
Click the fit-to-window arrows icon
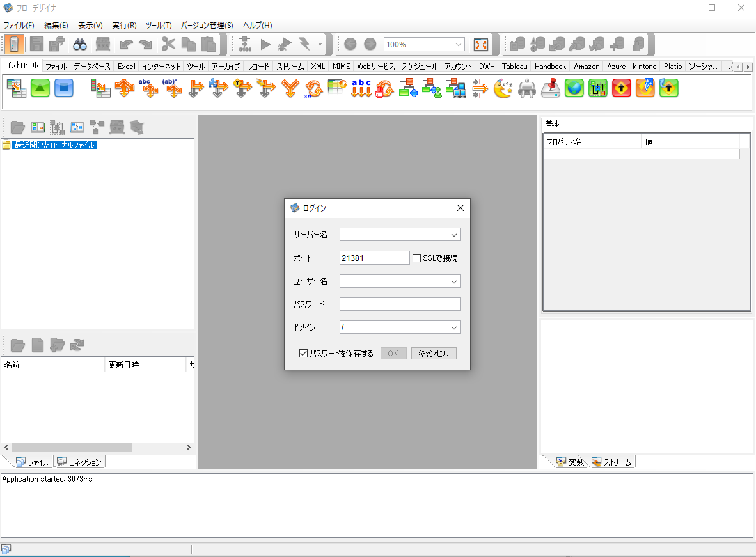pyautogui.click(x=481, y=44)
